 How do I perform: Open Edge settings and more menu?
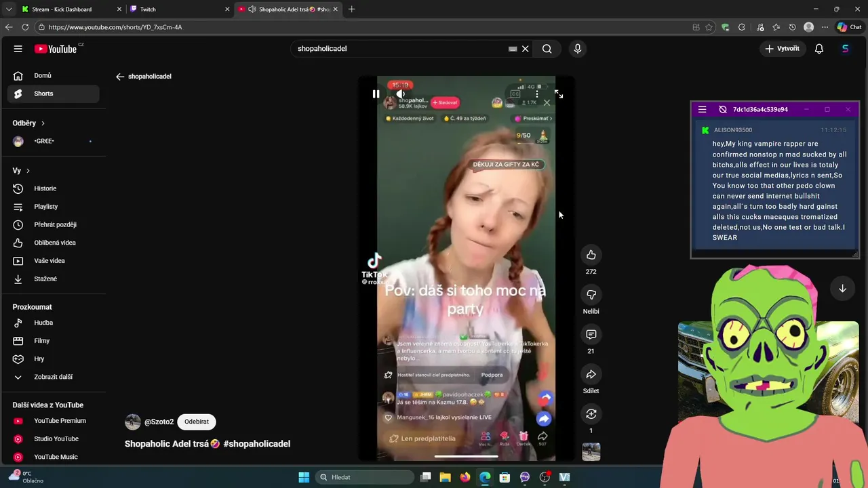[x=825, y=27]
